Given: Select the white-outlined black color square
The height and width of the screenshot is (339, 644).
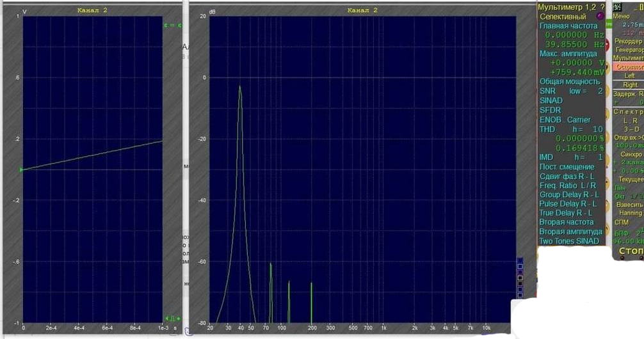Looking at the screenshot, I should coord(520,278).
